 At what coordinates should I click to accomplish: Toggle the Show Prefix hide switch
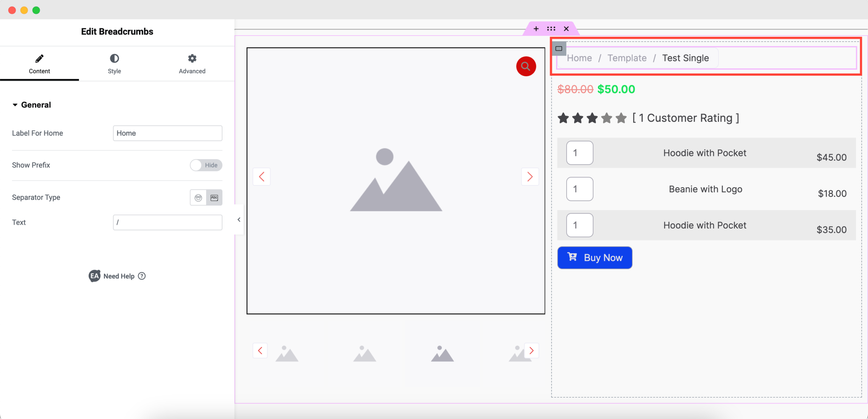[205, 165]
